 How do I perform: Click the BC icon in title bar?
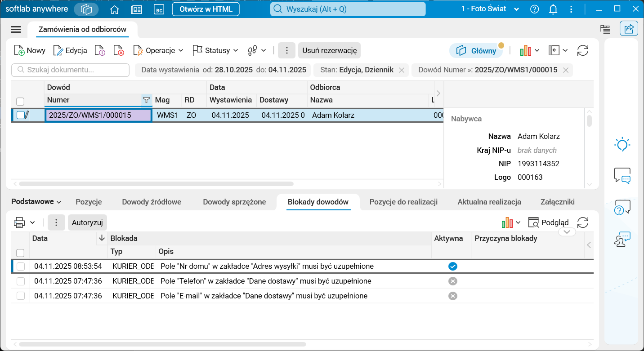[x=158, y=9]
